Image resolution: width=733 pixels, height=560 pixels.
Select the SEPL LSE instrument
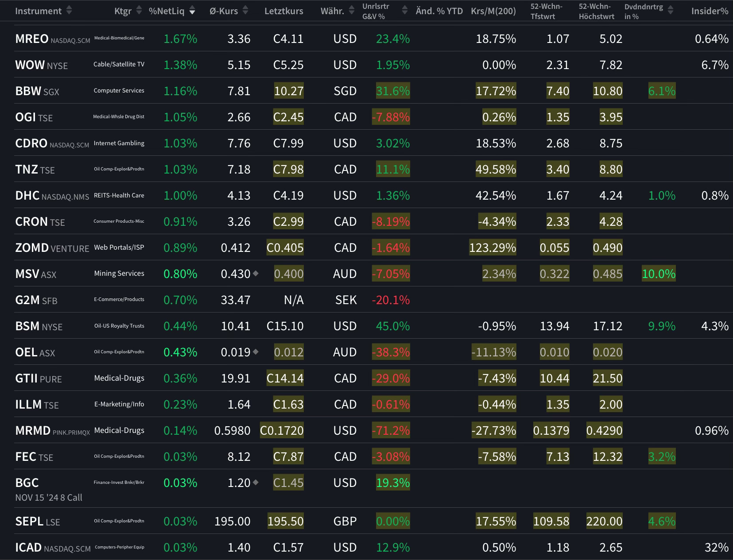click(38, 521)
